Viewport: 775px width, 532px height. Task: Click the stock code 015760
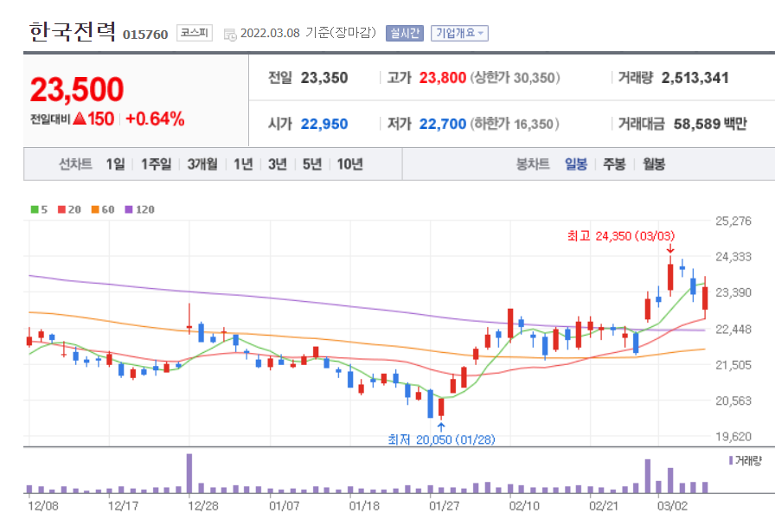145,34
